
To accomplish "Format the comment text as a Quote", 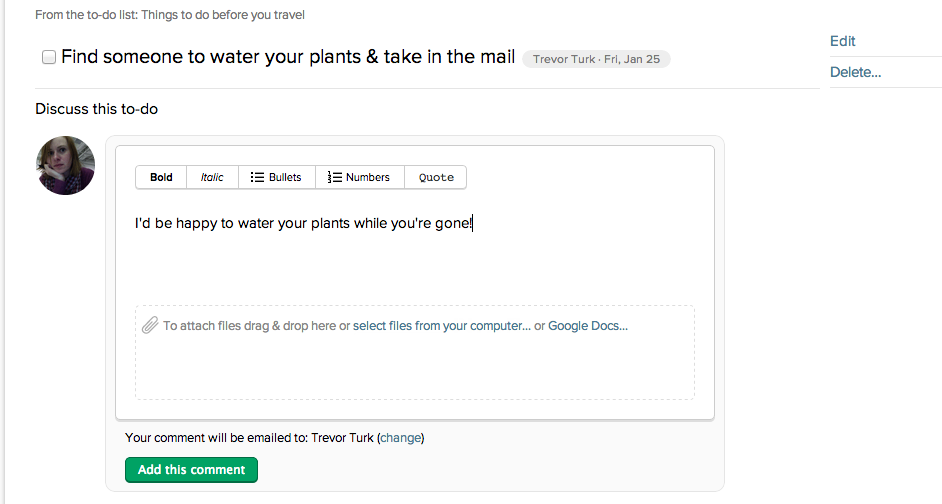I will [x=436, y=177].
